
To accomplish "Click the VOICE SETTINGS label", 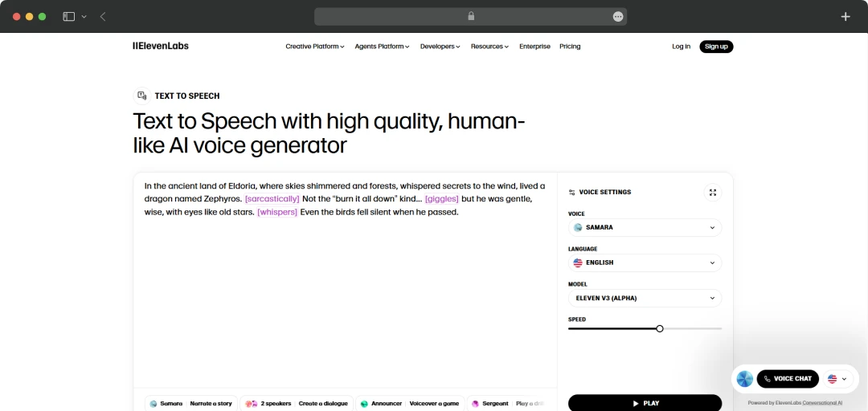I will coord(605,193).
